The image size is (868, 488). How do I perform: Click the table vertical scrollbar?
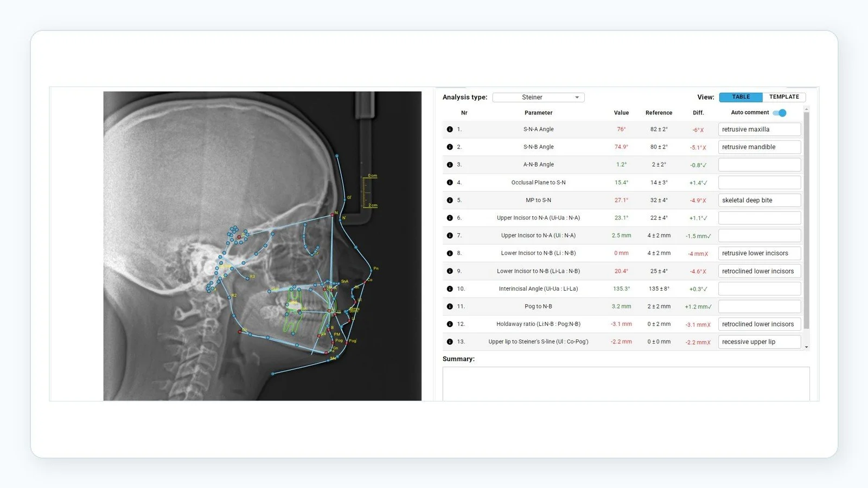806,220
